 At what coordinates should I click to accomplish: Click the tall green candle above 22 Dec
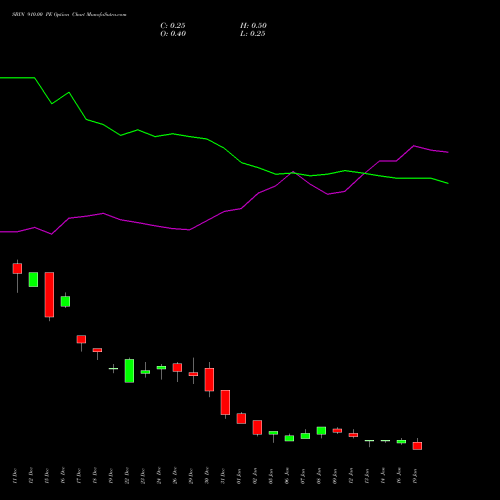point(129,371)
